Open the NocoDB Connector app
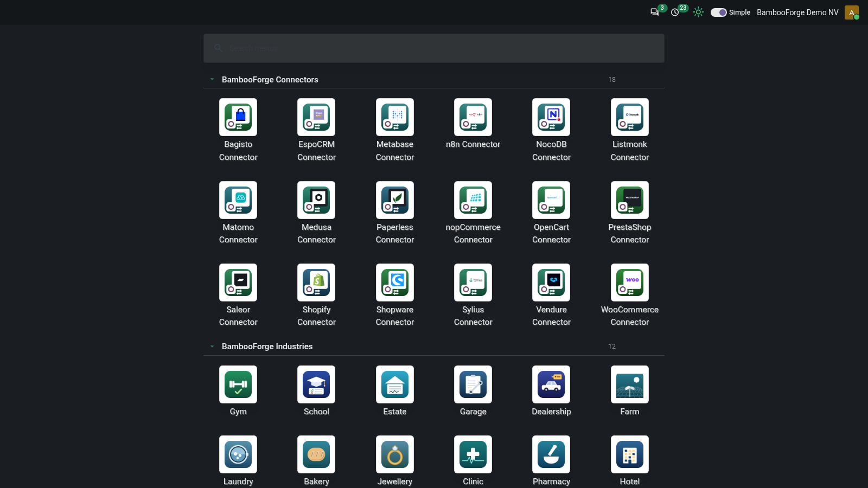The width and height of the screenshot is (868, 488). [x=551, y=117]
